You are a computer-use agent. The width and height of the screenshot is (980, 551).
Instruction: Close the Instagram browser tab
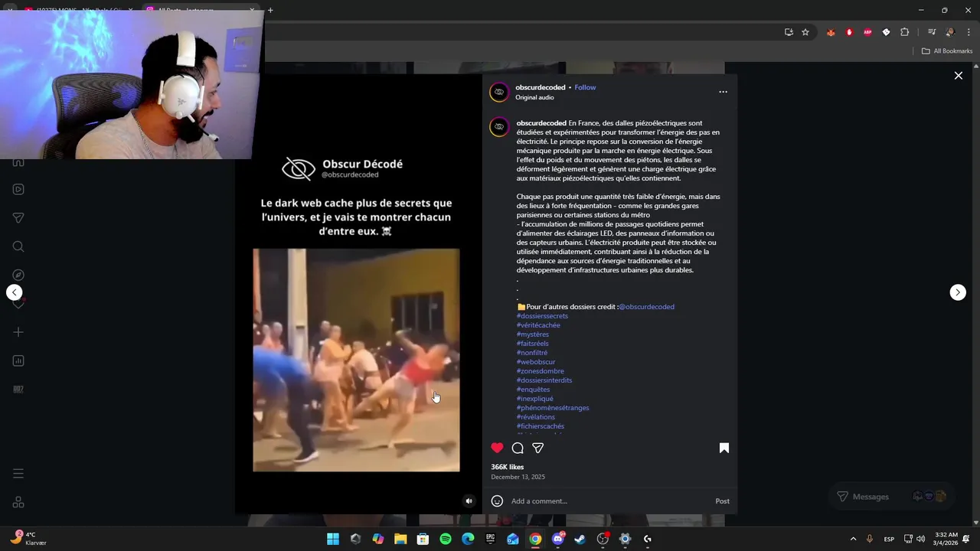(x=252, y=10)
